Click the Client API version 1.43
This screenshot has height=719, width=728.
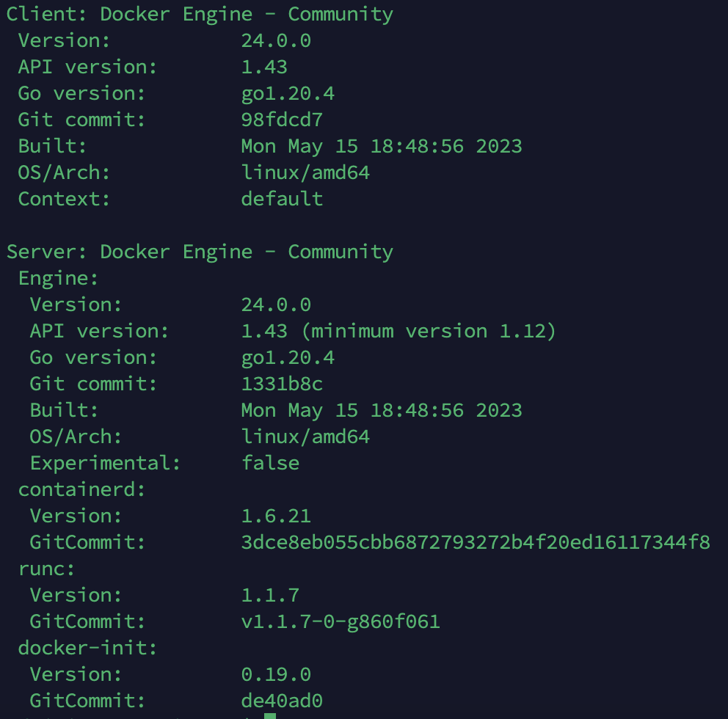(264, 67)
